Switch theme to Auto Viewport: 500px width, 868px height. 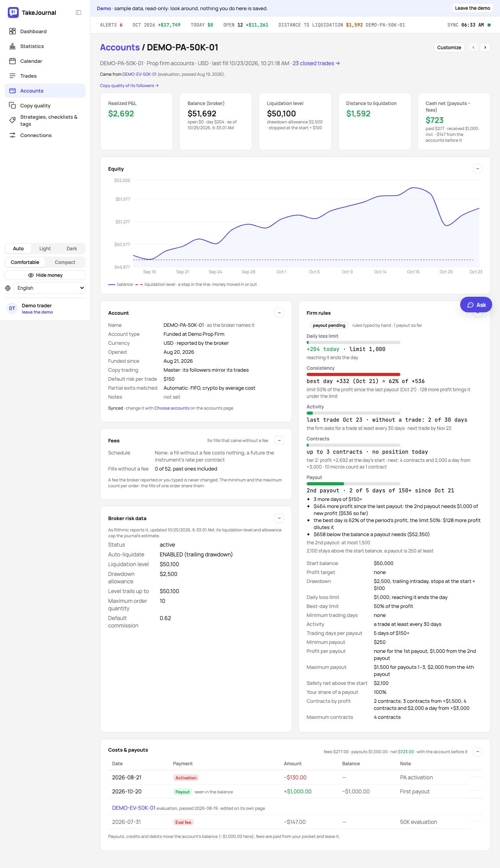pos(18,249)
